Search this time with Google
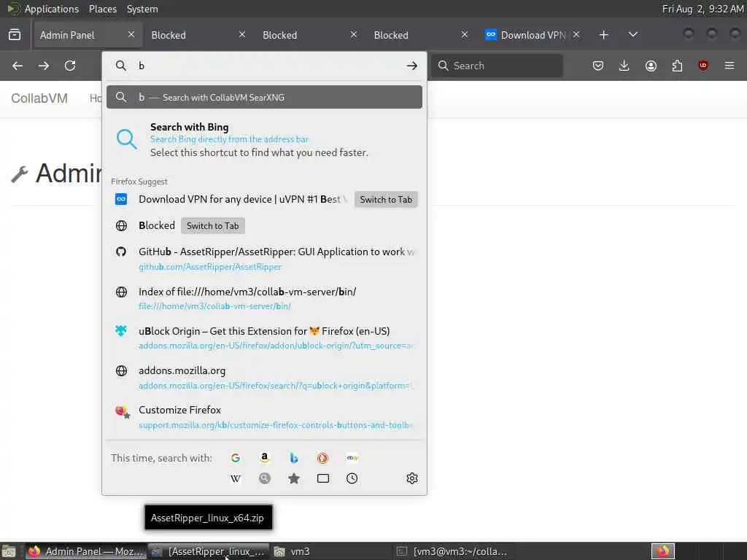 click(236, 458)
